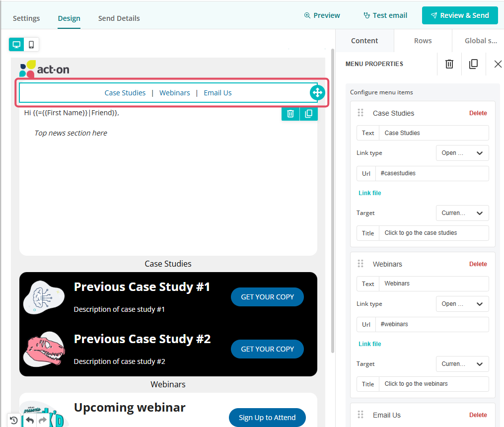Redo the last change

click(x=42, y=420)
